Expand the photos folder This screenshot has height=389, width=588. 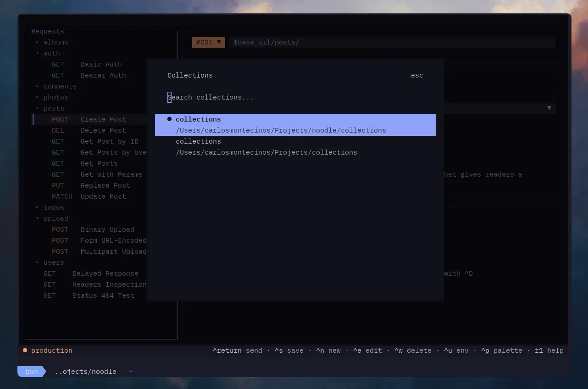pos(52,97)
